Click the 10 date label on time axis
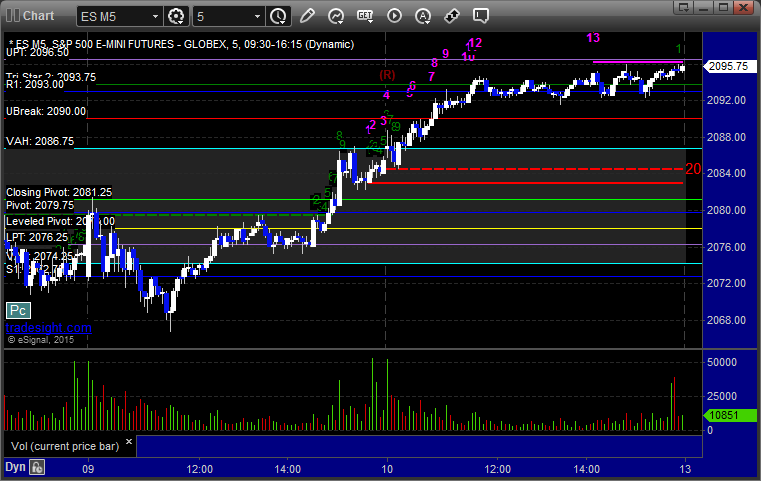 tap(387, 469)
